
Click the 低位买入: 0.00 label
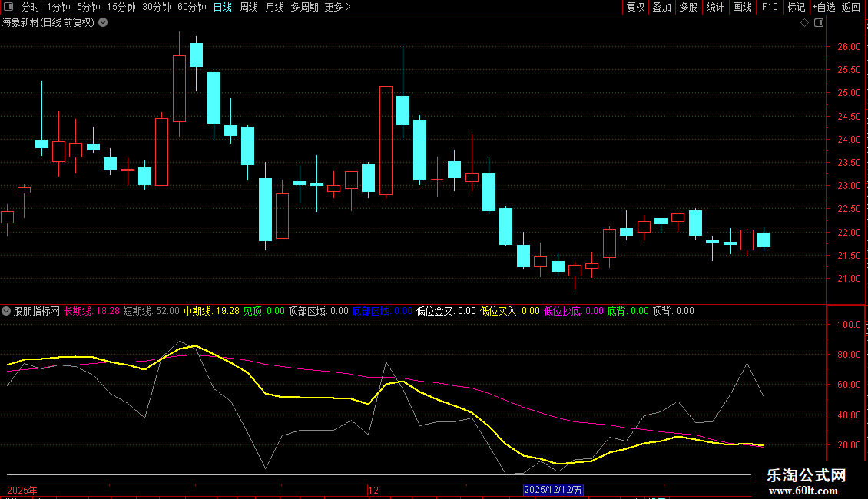(x=510, y=311)
